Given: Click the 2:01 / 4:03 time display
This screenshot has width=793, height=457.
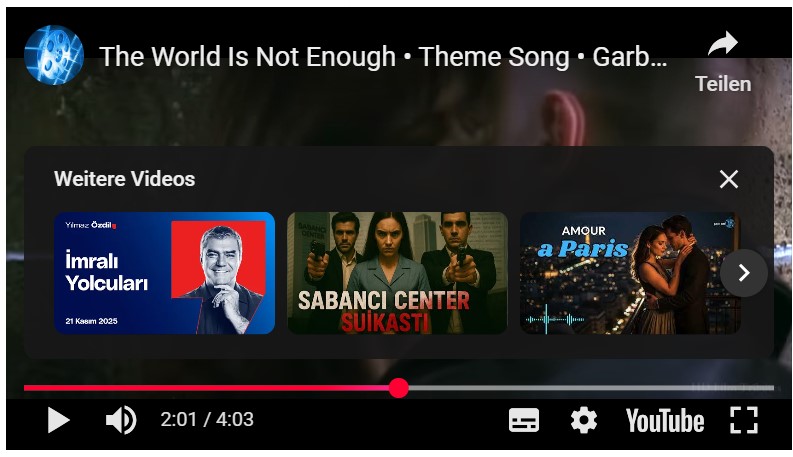Looking at the screenshot, I should (x=207, y=420).
